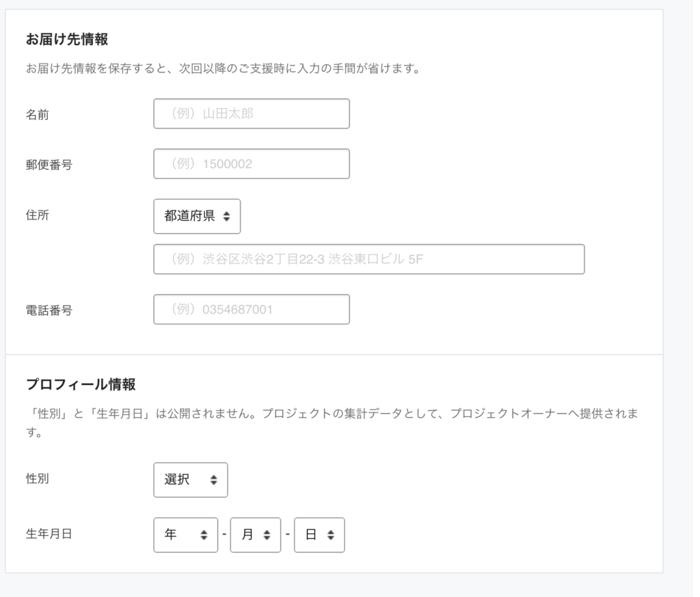Click the arrow icon in the 月 selector
The height and width of the screenshot is (597, 700).
point(267,535)
